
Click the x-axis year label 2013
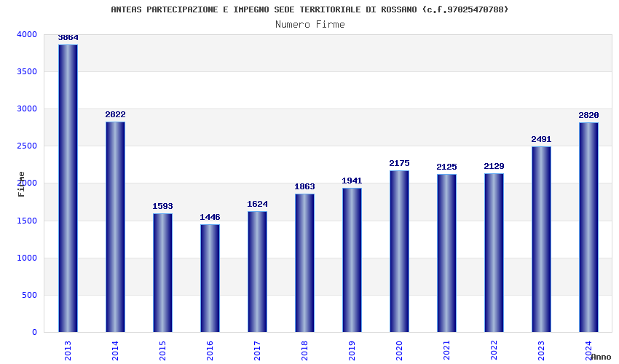pyautogui.click(x=68, y=351)
